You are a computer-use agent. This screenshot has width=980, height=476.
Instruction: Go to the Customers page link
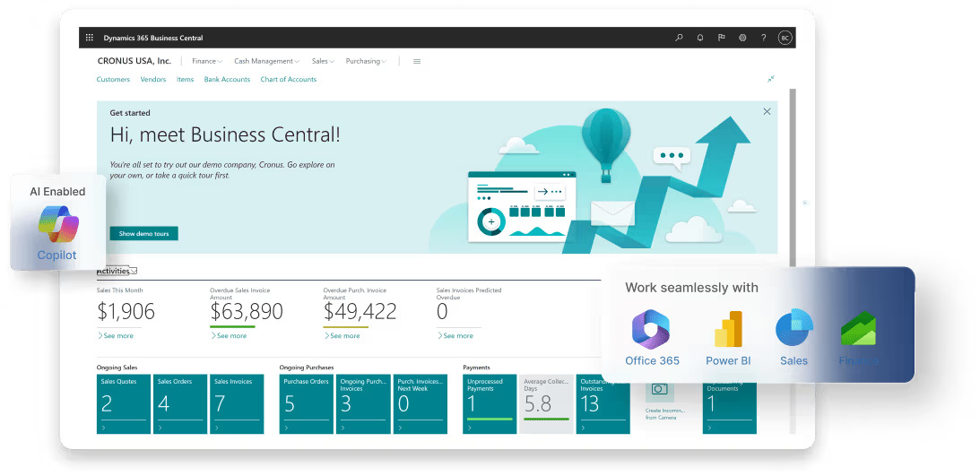pos(113,79)
